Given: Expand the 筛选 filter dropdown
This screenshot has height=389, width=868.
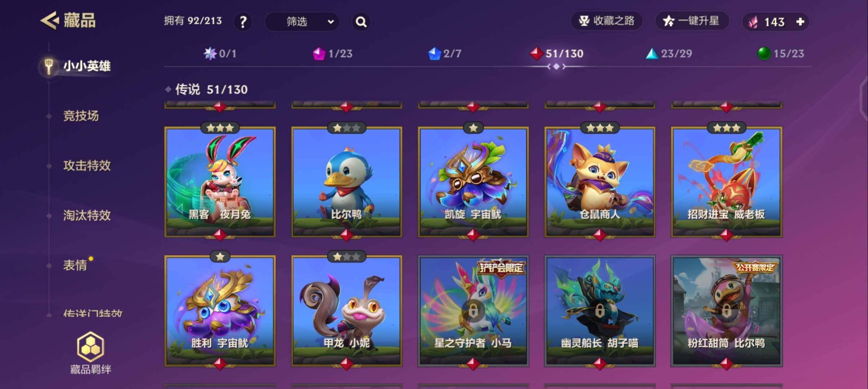Looking at the screenshot, I should coord(302,22).
